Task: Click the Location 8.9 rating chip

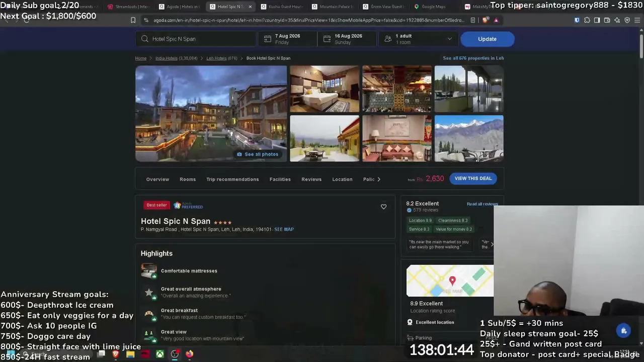Action: [x=420, y=220]
